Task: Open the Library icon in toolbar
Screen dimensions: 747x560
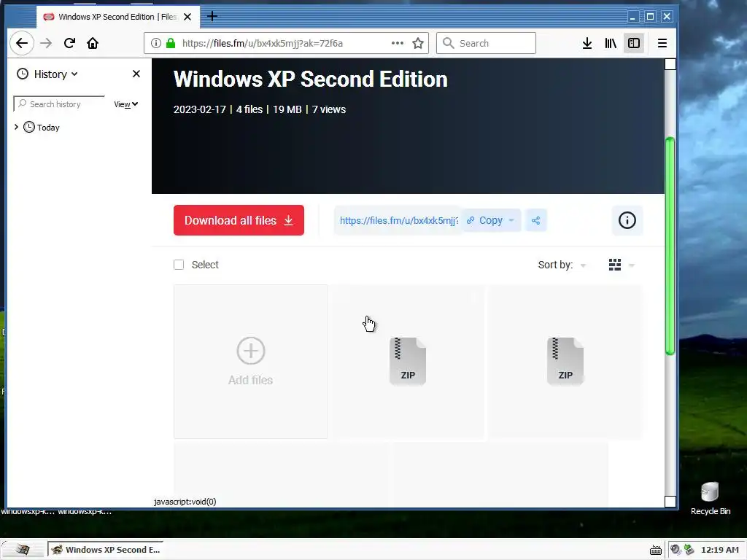Action: click(611, 43)
